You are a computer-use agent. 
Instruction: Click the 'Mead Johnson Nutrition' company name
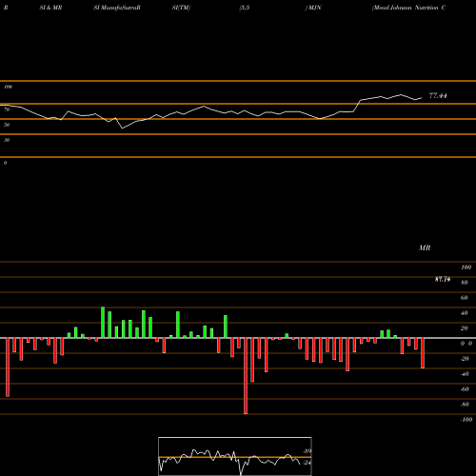tap(406, 8)
